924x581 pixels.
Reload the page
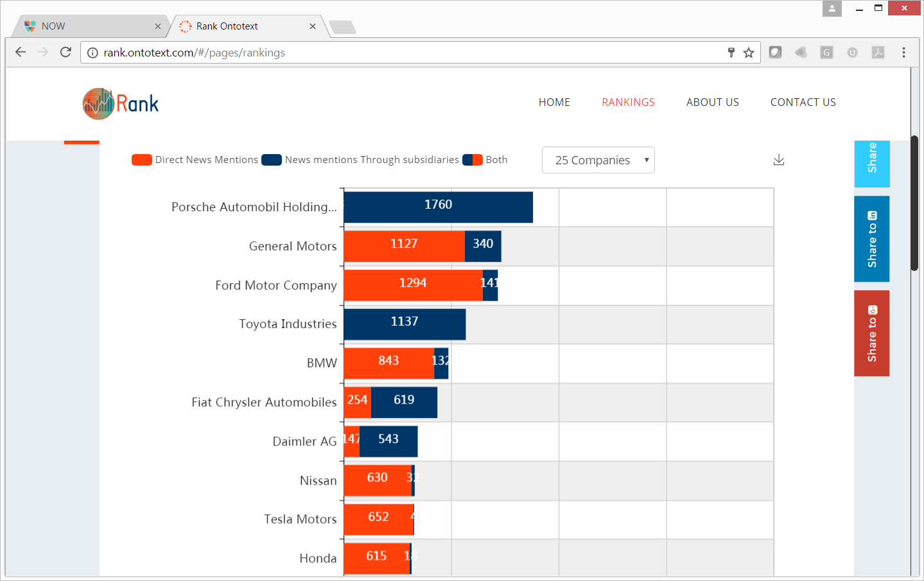click(x=65, y=52)
